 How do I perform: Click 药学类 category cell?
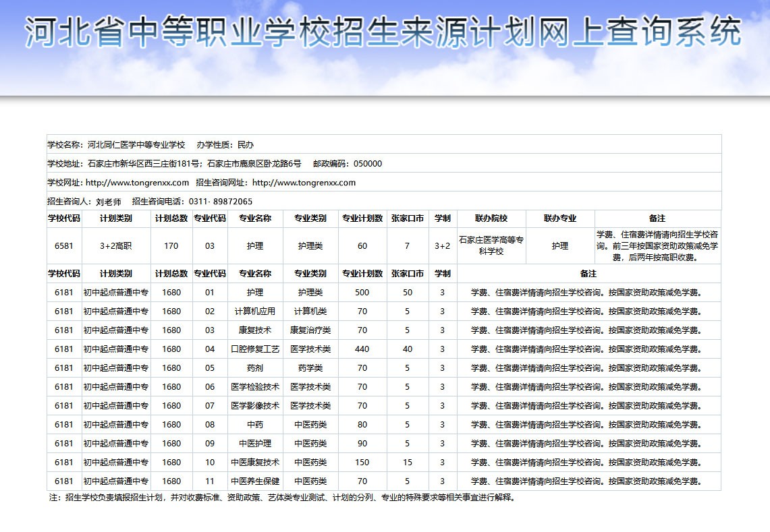coord(310,368)
